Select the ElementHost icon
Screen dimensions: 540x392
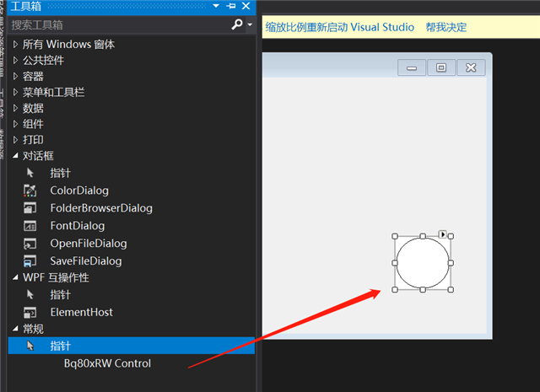[x=30, y=312]
